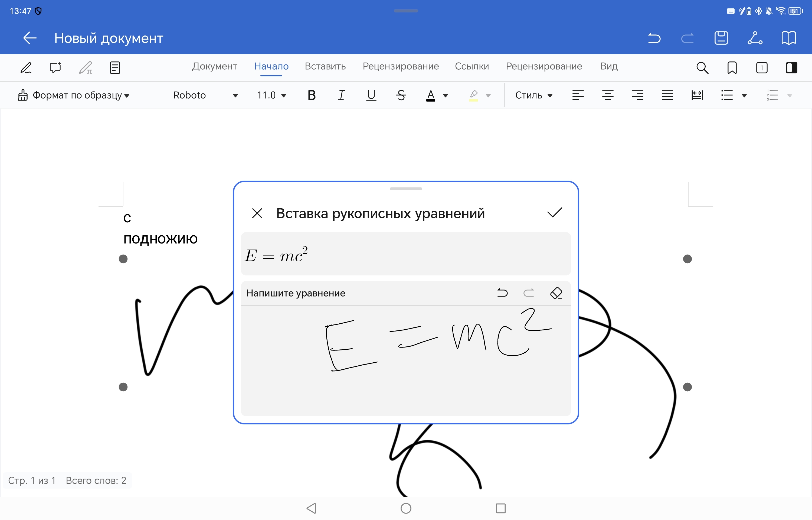Open reading mode book icon
Screen dimensions: 812x520
point(788,38)
